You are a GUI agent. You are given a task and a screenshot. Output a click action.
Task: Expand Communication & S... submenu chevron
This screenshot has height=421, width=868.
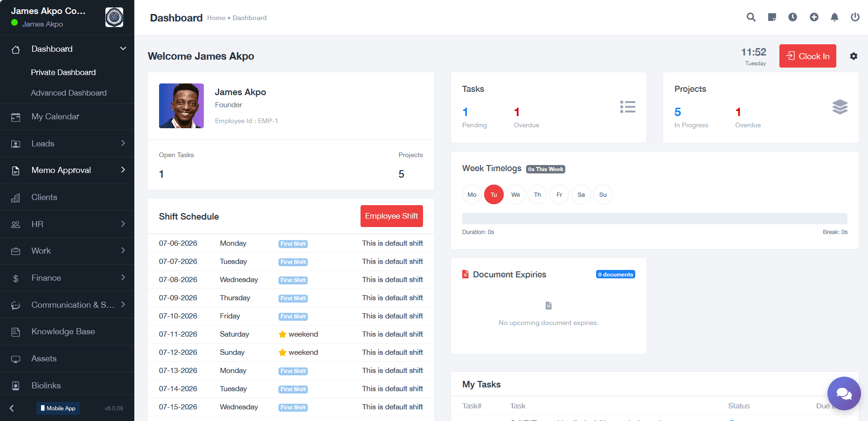click(x=123, y=304)
